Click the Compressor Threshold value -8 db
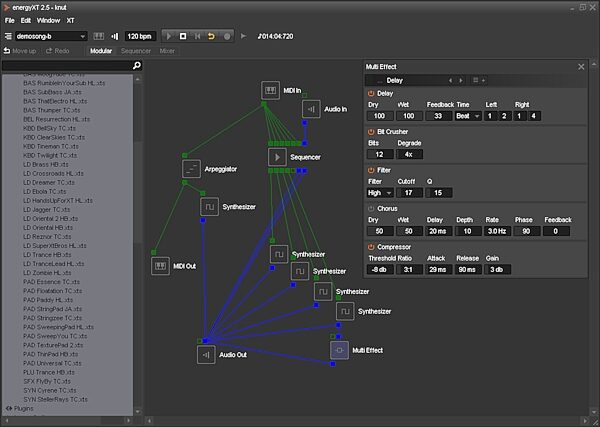Screen dimensions: 600x427 [380, 269]
